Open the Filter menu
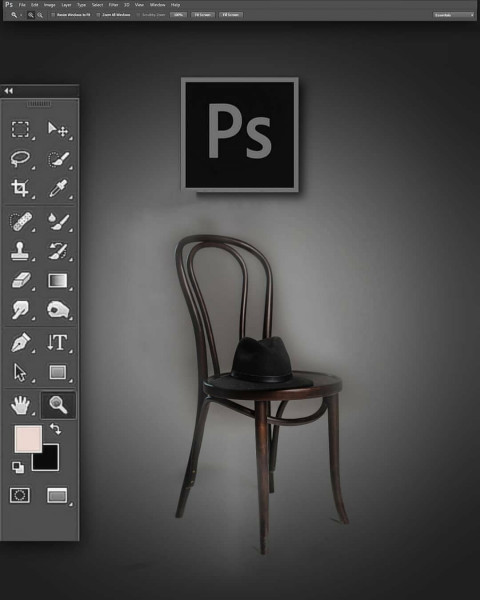The image size is (480, 600). click(x=113, y=5)
